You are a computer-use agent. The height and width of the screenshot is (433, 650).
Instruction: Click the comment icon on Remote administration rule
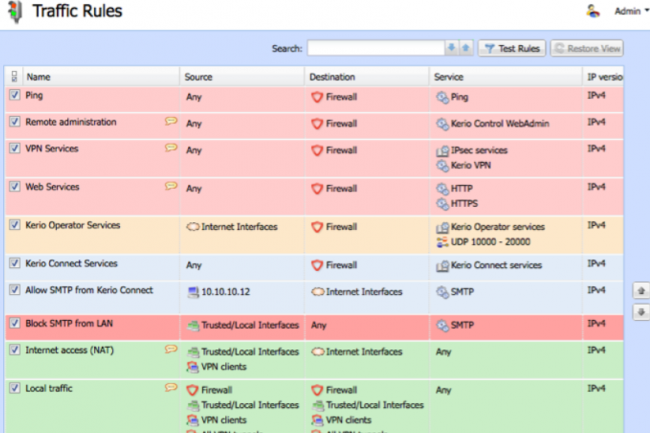(x=171, y=121)
